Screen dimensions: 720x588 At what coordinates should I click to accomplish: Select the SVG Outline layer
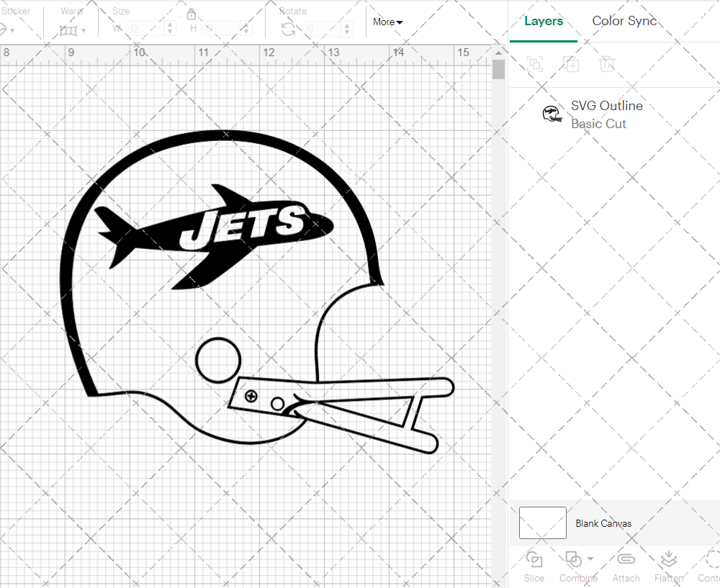point(607,106)
